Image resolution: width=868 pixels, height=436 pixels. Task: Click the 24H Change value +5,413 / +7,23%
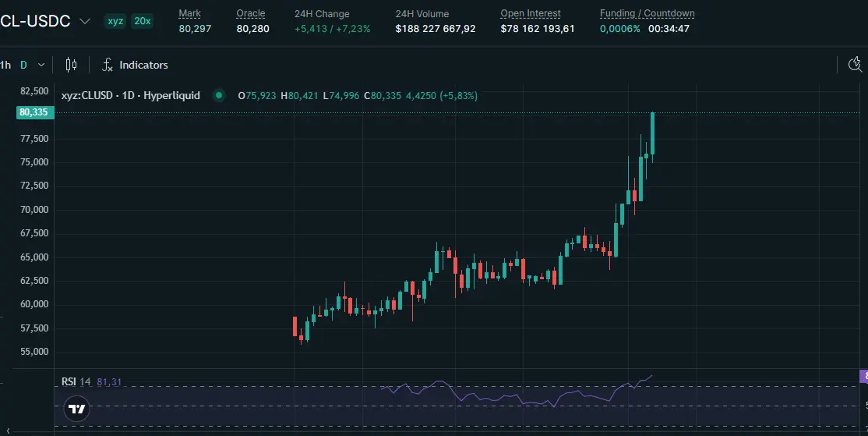tap(332, 28)
